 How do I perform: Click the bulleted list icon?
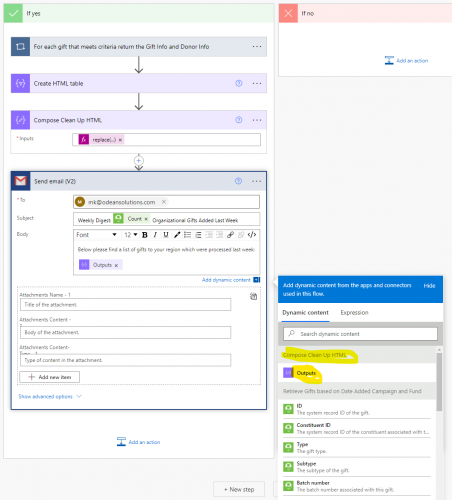click(x=187, y=235)
